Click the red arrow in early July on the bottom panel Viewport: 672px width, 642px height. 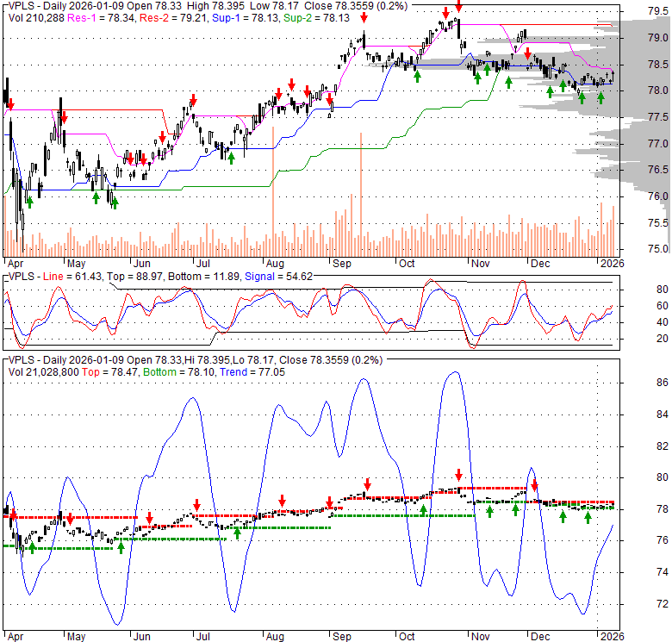(x=196, y=505)
